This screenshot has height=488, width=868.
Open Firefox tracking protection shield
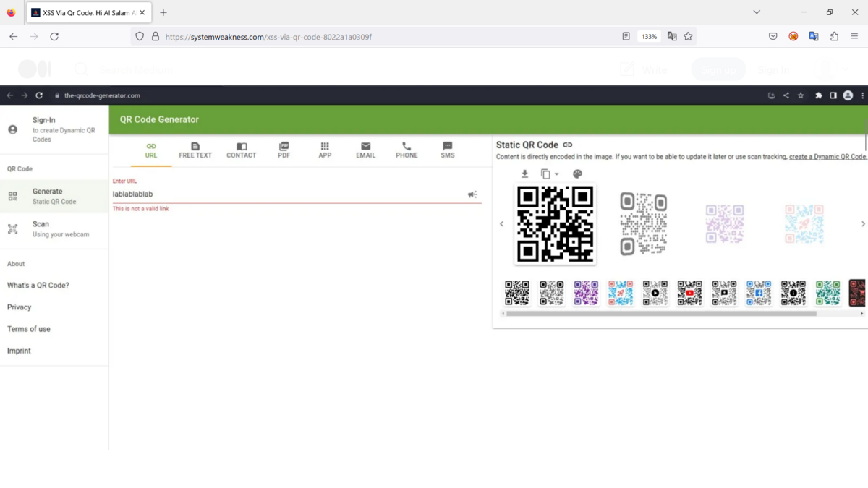click(x=140, y=36)
